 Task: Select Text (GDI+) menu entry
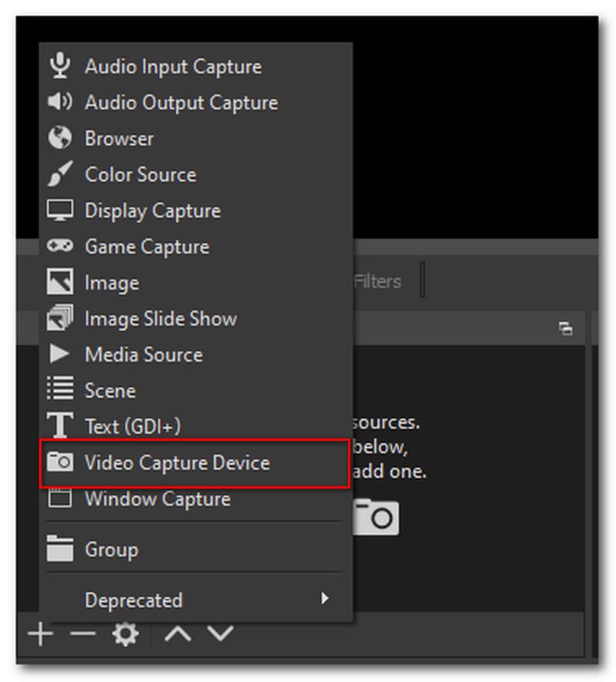pos(196,426)
